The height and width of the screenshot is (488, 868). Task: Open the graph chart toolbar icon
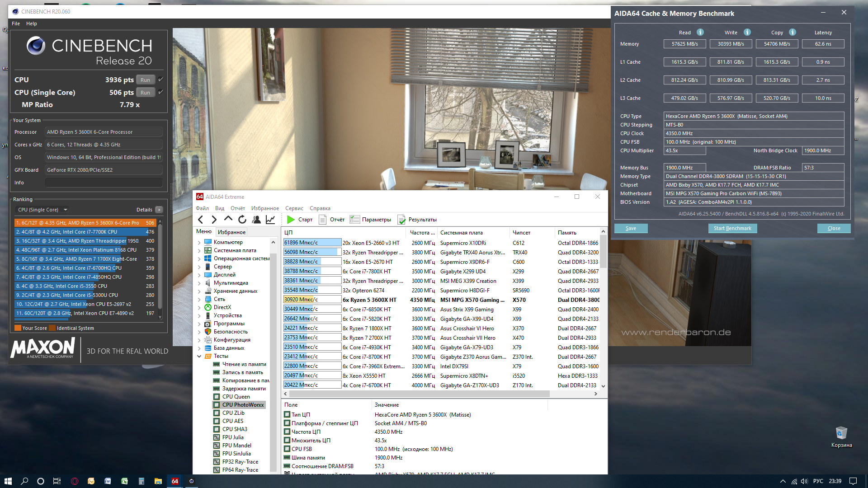[270, 220]
